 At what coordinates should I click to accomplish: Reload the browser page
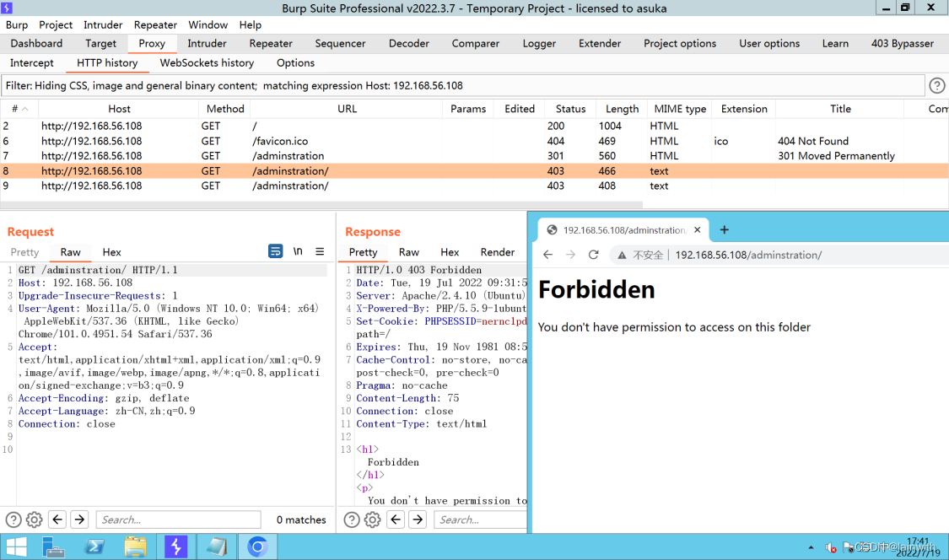click(593, 255)
